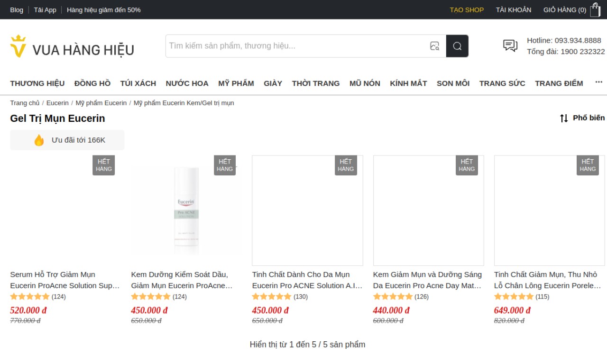
Task: Click the Hiển thị từ 1 đến 5 text
Action: [x=307, y=345]
